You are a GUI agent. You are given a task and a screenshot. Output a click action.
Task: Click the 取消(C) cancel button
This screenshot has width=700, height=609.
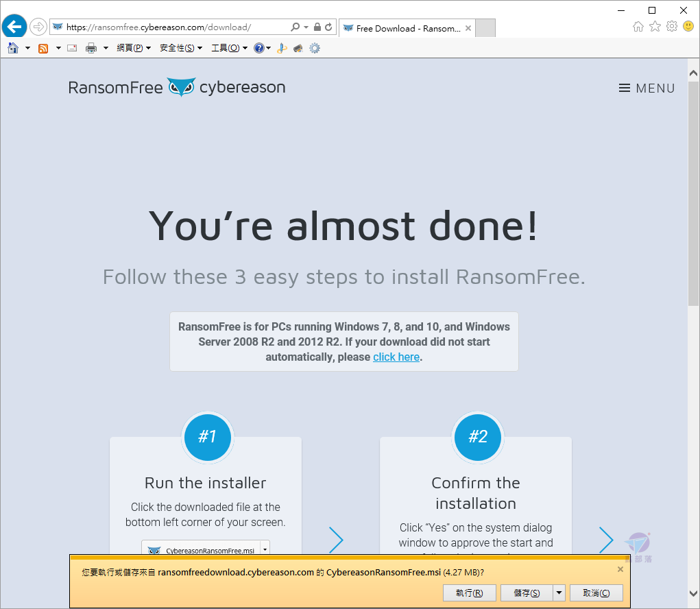click(x=596, y=593)
